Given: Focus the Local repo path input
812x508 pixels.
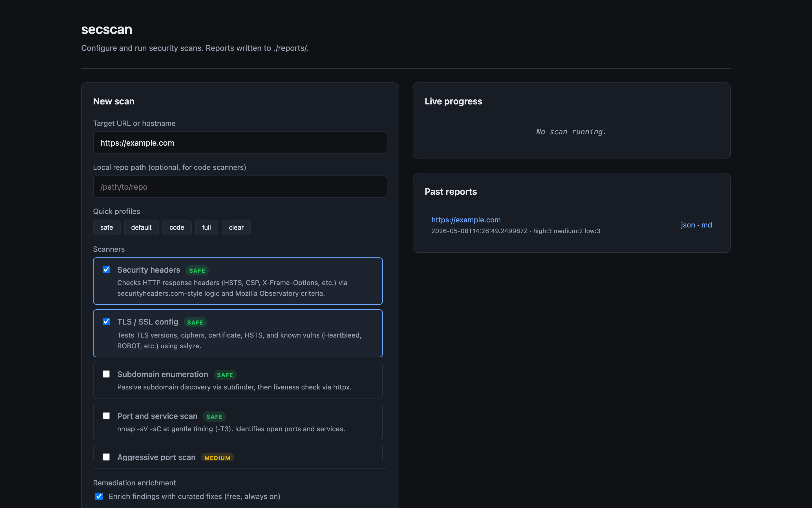Looking at the screenshot, I should pos(240,187).
